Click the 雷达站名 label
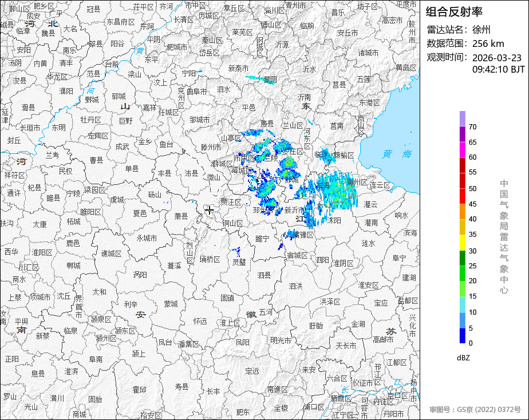Screen dimensions: 529x420 coord(447,30)
